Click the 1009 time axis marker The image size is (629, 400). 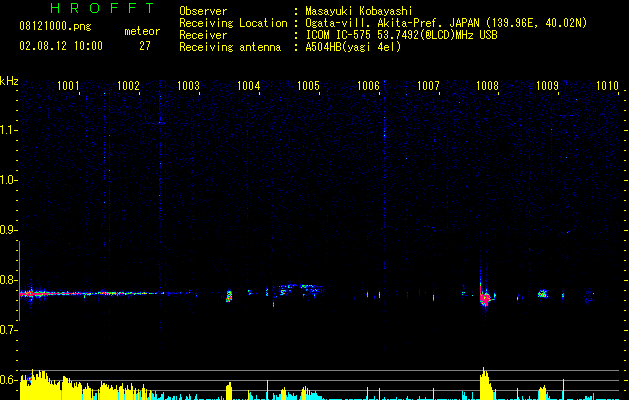click(x=548, y=86)
